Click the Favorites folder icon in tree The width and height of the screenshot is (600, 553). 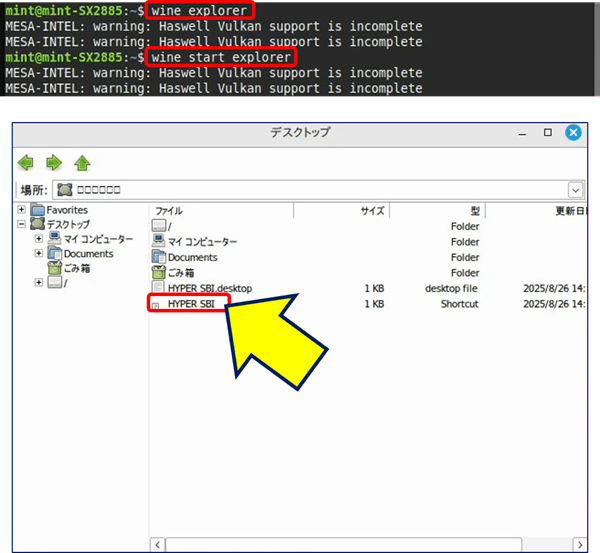[38, 209]
